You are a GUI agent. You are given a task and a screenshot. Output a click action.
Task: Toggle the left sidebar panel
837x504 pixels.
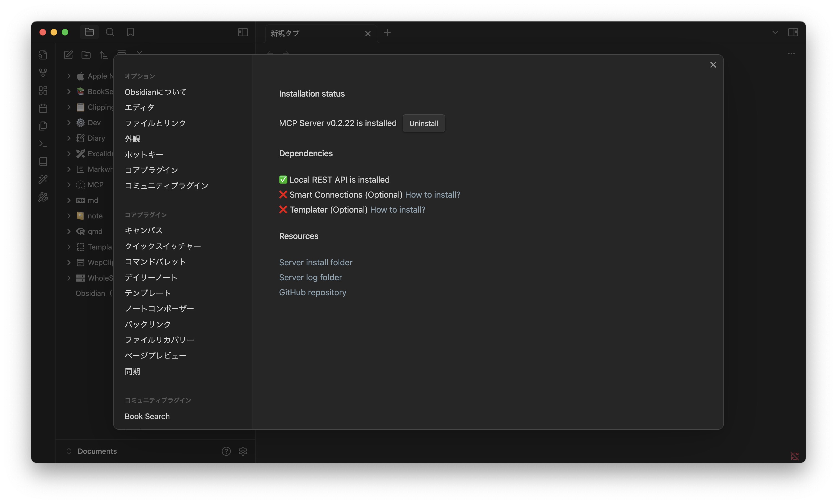pos(243,32)
